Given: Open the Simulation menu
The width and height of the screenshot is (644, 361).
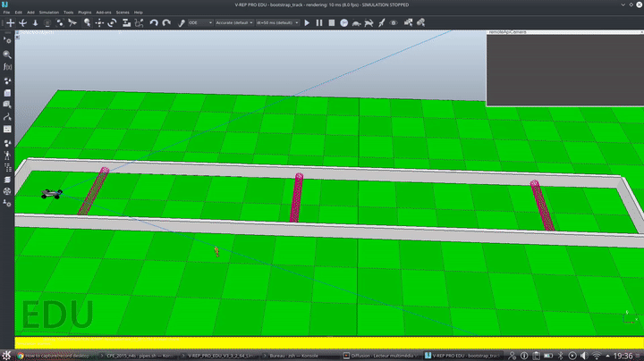Looking at the screenshot, I should click(49, 13).
